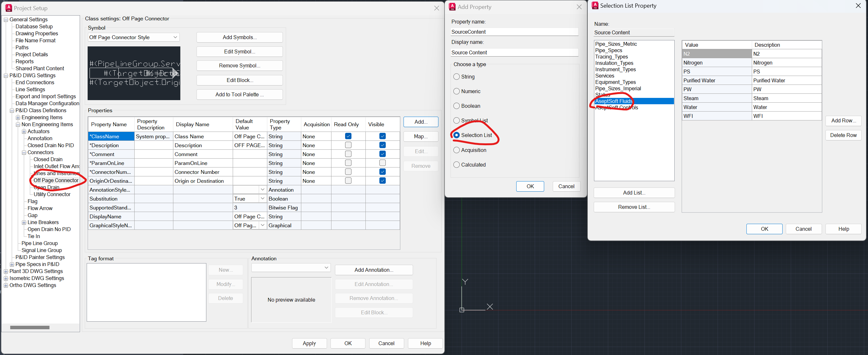Choose the Selection List radio option
The image size is (868, 355).
(x=457, y=135)
